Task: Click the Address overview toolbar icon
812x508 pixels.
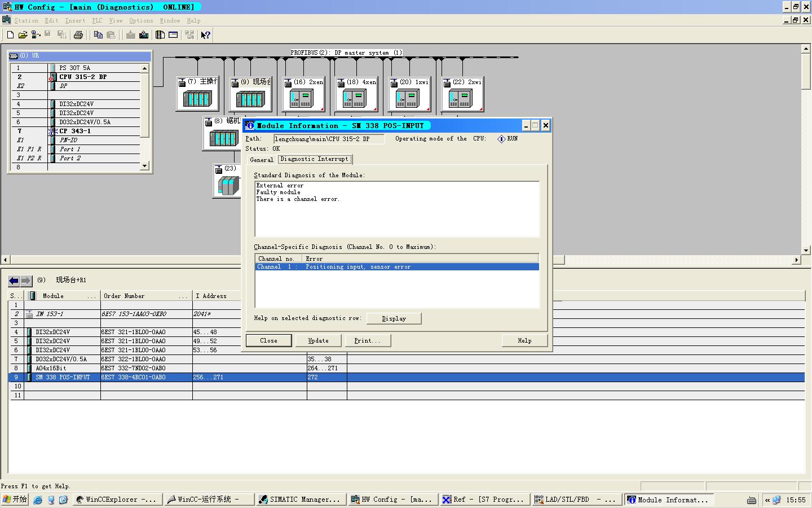Action: pyautogui.click(x=173, y=35)
